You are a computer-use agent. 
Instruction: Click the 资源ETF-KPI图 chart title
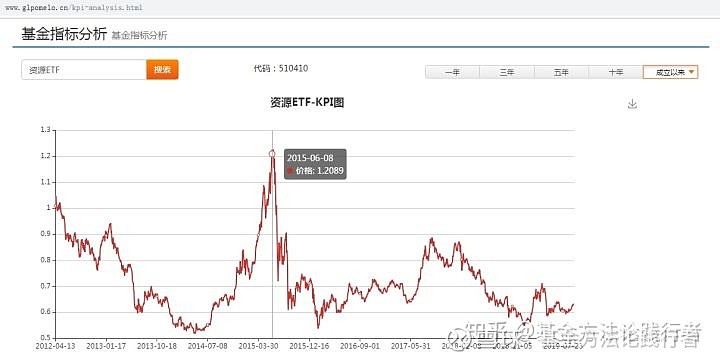pos(307,102)
